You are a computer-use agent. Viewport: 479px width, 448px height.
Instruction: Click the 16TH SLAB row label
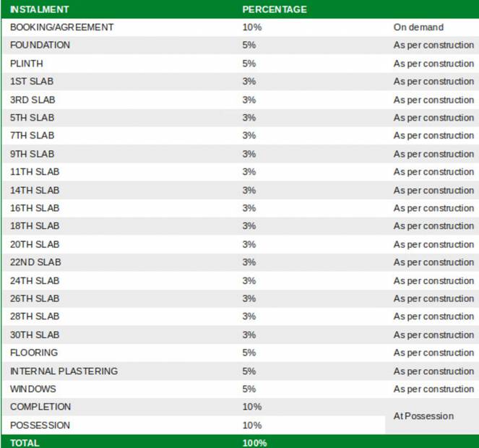(35, 208)
